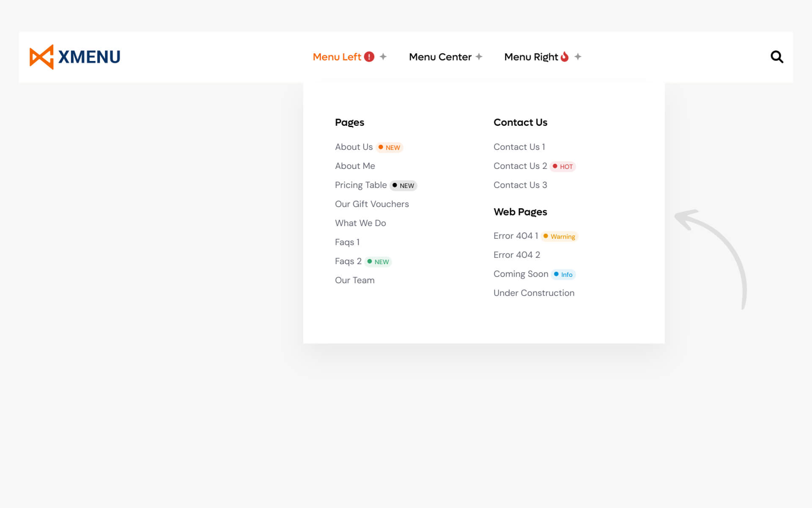Expand the Menu Right plus indicator
The height and width of the screenshot is (508, 812).
coord(578,57)
